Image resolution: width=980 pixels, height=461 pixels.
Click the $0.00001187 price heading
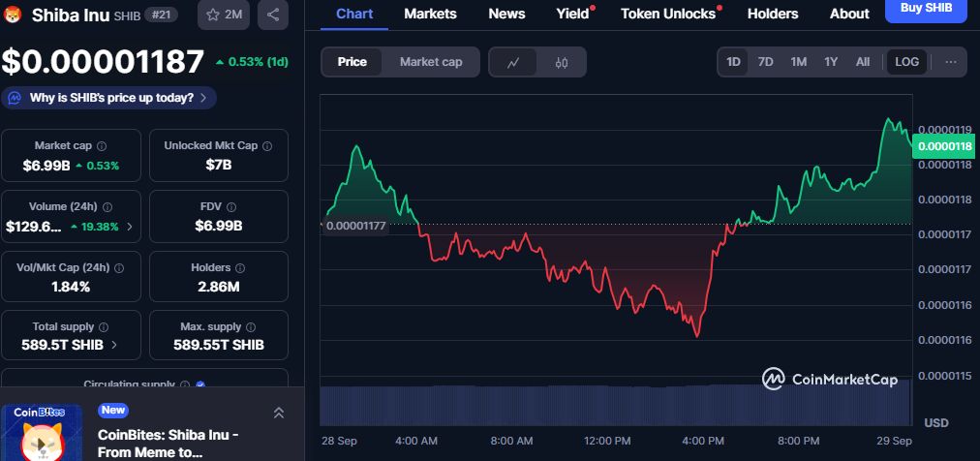(103, 62)
